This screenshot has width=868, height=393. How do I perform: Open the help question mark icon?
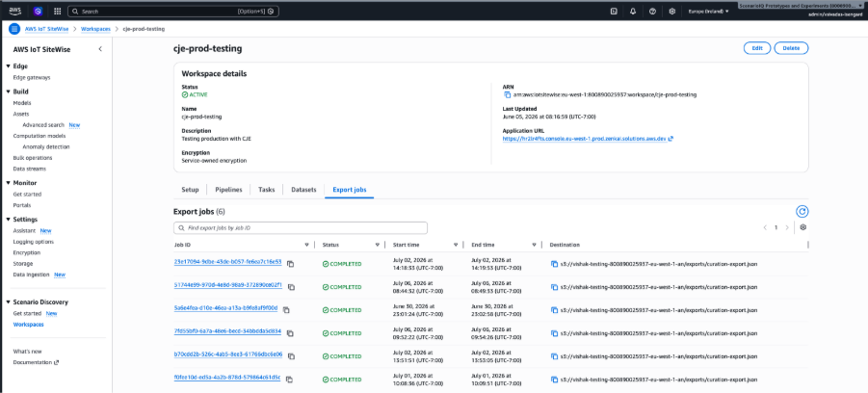coord(652,11)
